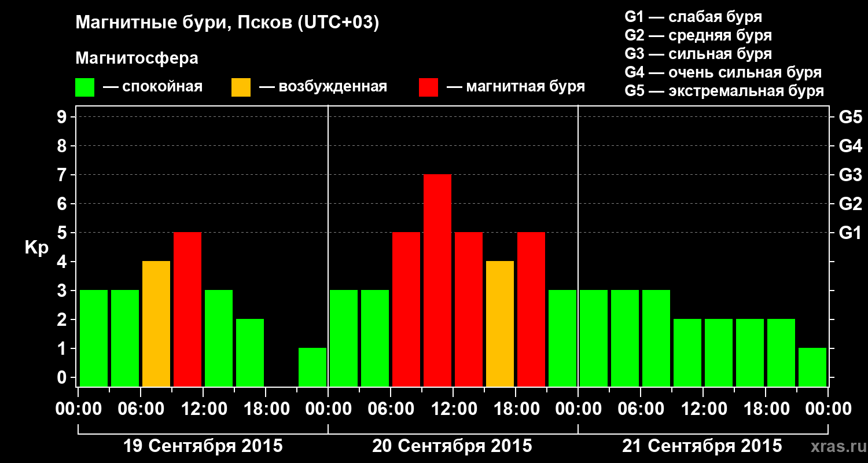The image size is (868, 463).
Task: Select the last green Kp 1 bar on 21 Сентября
Action: (812, 367)
